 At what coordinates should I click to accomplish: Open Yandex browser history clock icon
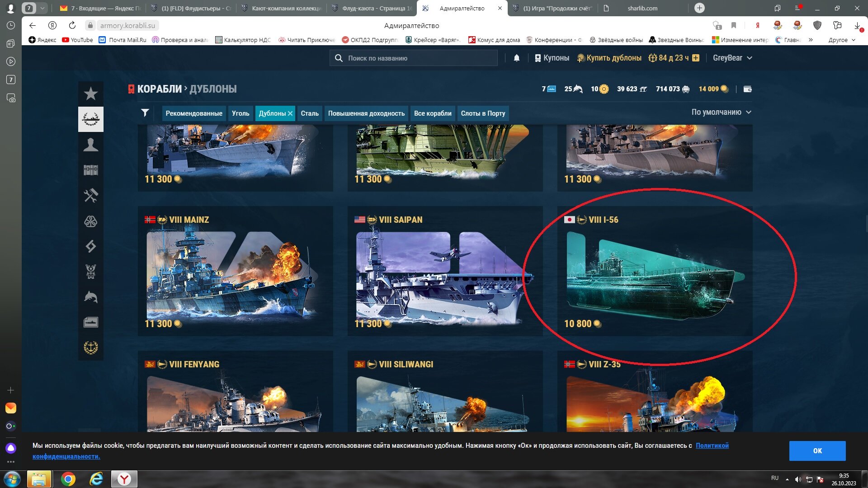point(11,26)
